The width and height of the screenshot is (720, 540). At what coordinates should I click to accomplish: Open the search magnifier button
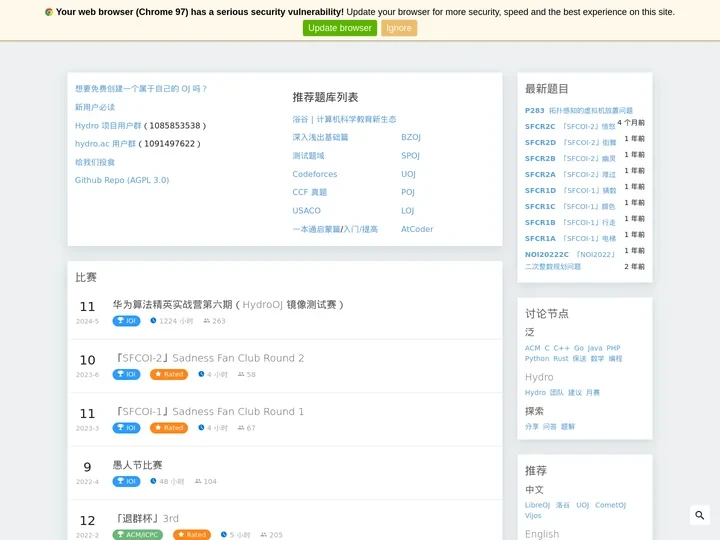click(x=700, y=515)
